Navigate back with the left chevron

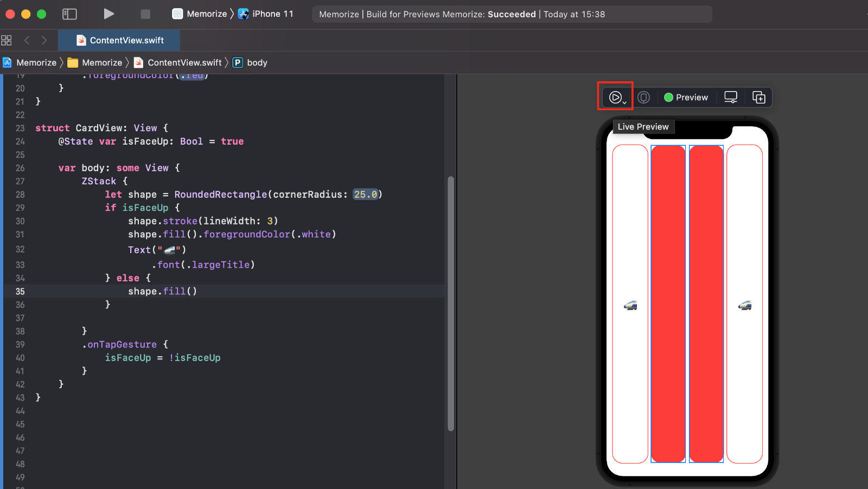27,40
